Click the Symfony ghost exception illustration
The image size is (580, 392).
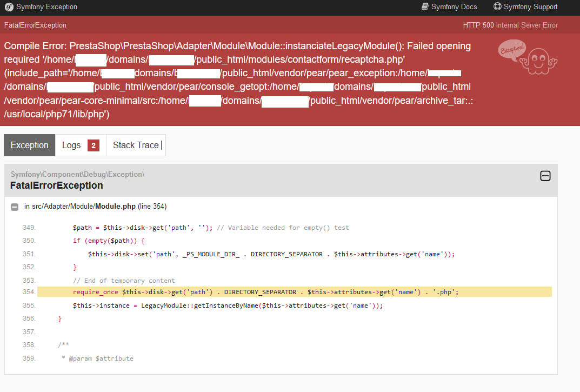point(528,57)
